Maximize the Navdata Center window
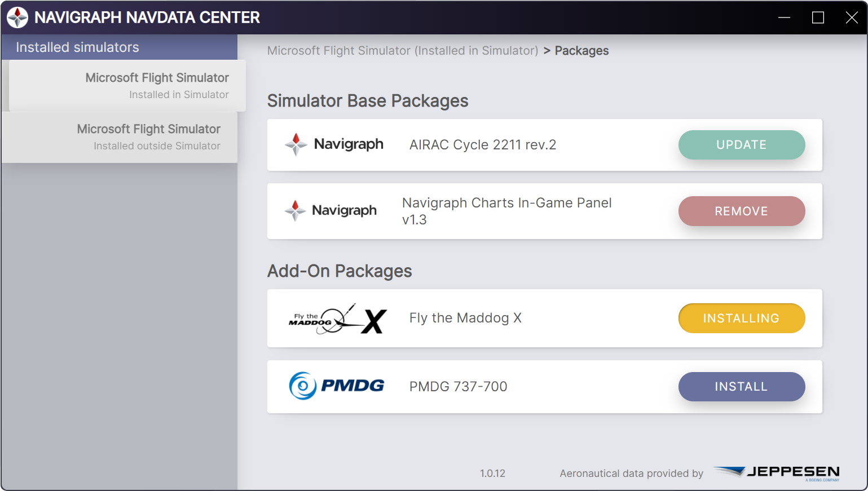This screenshot has width=868, height=491. tap(818, 17)
